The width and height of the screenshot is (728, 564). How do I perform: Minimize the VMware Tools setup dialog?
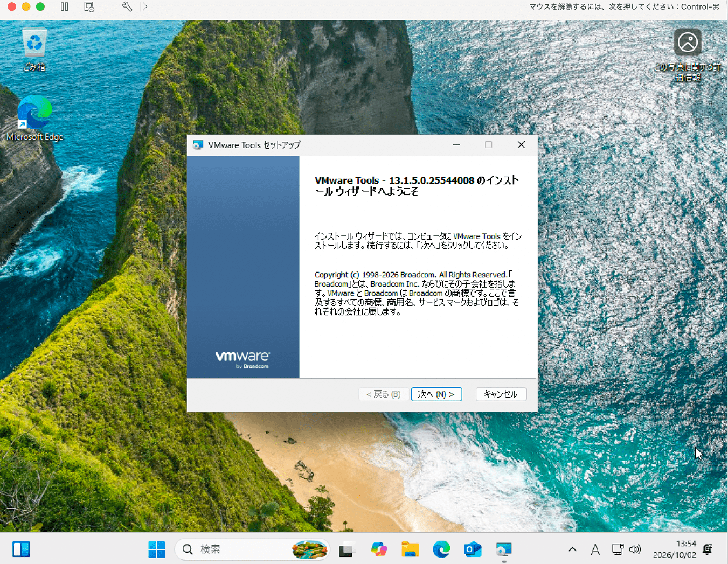(456, 145)
